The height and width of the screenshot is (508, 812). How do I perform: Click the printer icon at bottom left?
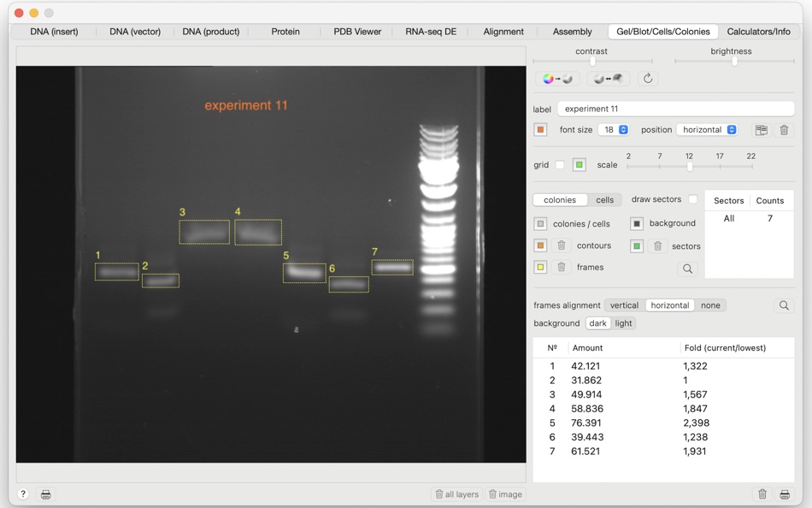46,494
